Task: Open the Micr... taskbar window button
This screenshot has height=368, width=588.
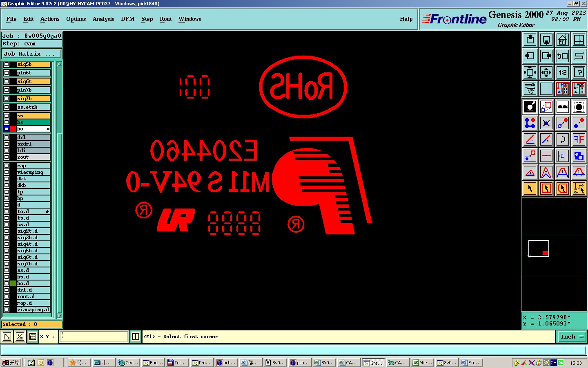Action: (x=422, y=363)
